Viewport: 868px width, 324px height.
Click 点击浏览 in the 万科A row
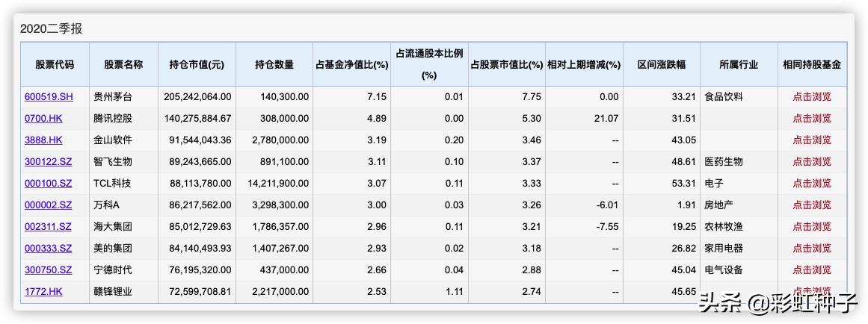(811, 205)
